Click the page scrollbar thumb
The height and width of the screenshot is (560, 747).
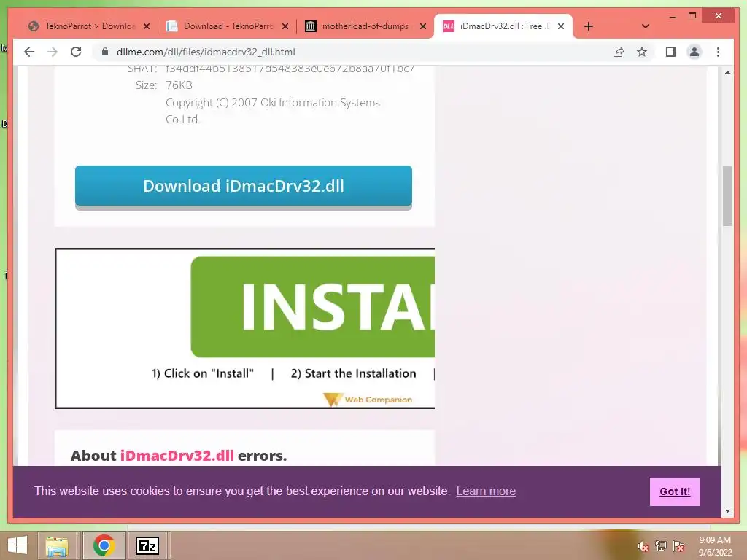point(727,195)
